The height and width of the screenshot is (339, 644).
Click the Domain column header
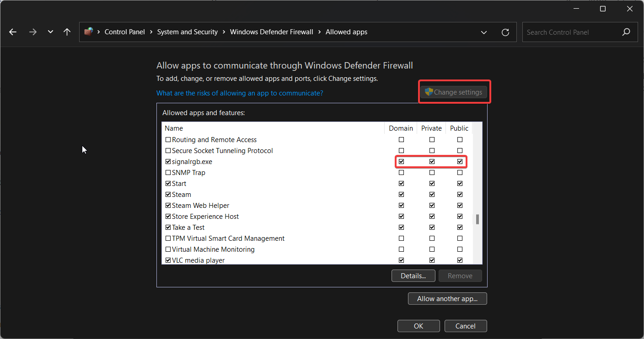click(401, 128)
